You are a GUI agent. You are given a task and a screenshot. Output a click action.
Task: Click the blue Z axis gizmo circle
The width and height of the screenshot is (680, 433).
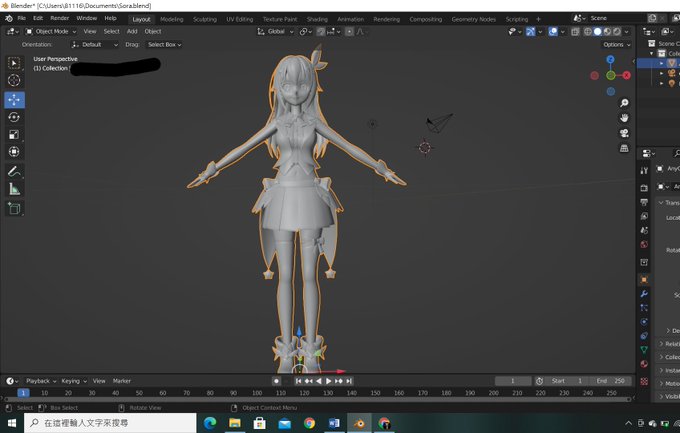tap(610, 59)
